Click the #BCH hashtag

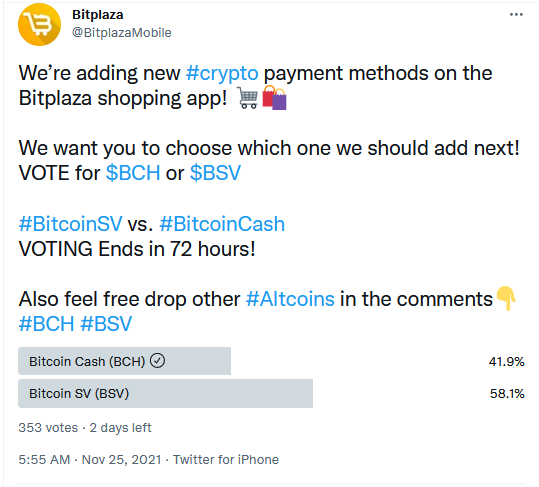coord(46,324)
